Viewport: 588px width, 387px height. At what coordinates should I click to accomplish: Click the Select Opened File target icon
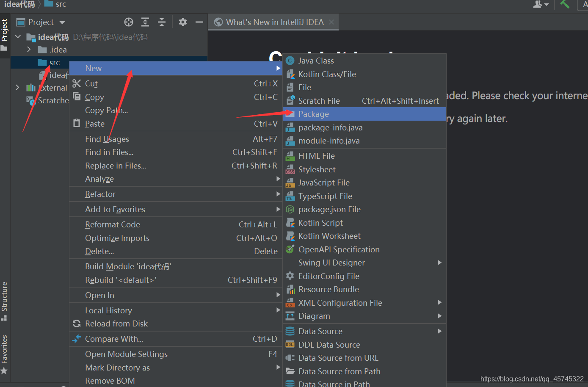[129, 22]
